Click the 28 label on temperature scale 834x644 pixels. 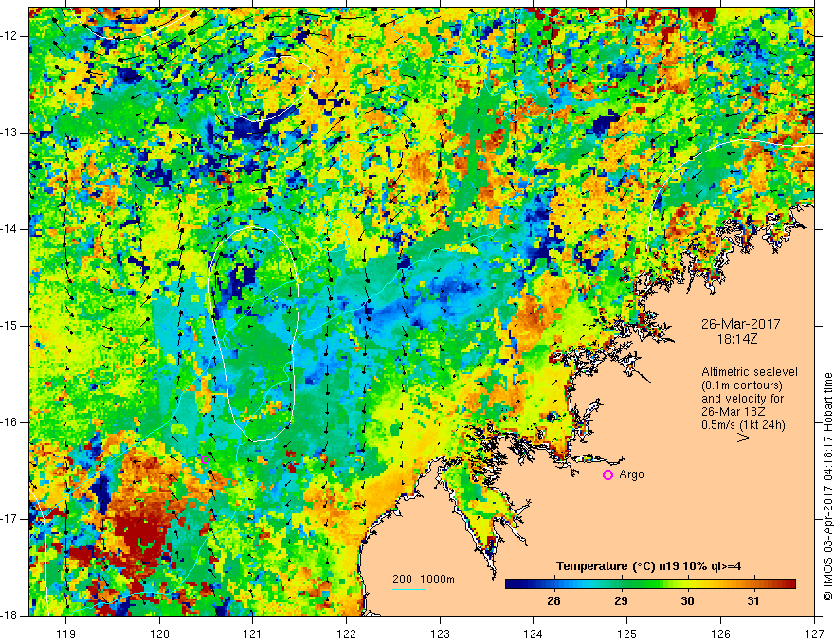point(553,601)
